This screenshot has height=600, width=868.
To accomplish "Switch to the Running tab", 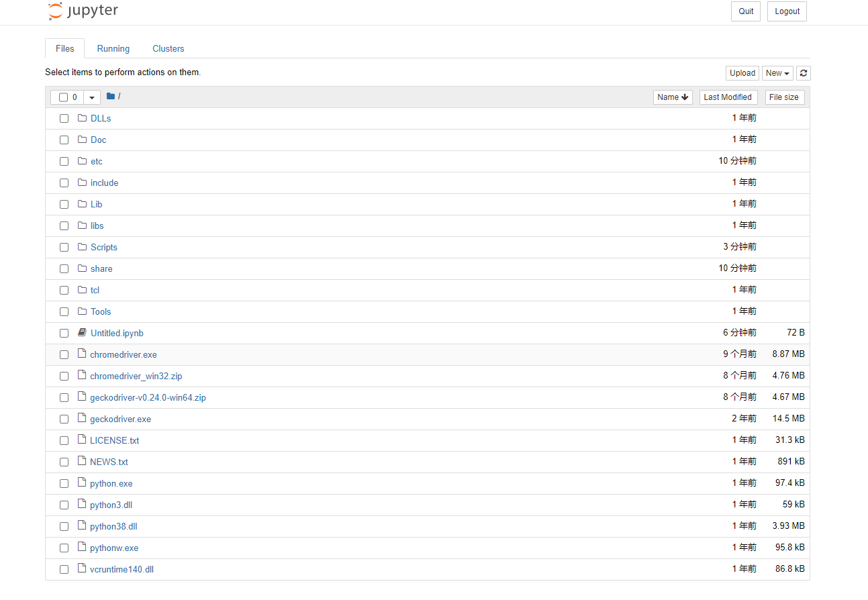I will (113, 48).
